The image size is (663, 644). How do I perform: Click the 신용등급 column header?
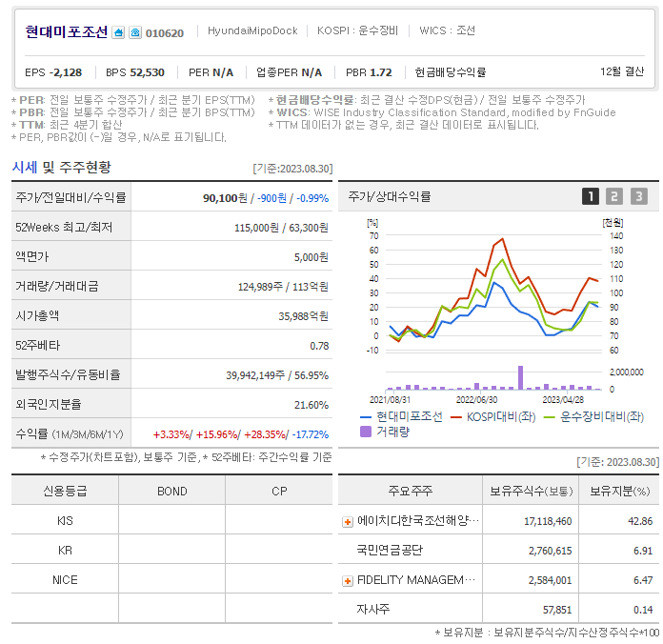65,491
